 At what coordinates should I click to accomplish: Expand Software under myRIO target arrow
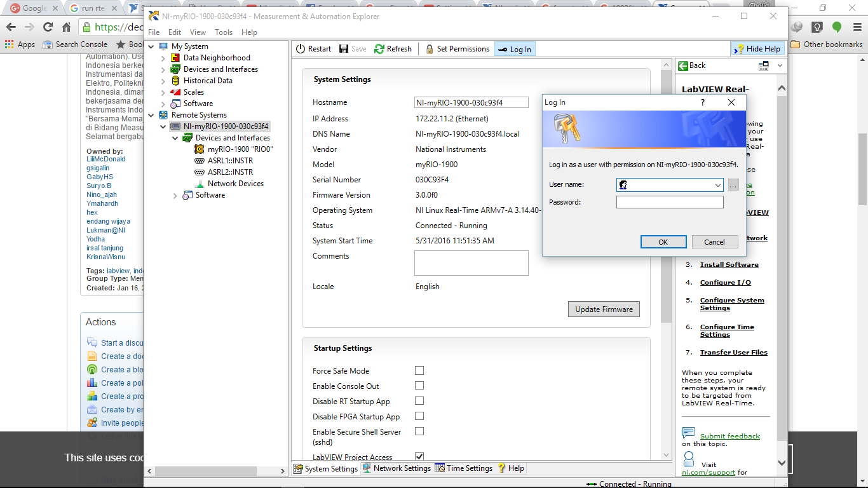(175, 196)
